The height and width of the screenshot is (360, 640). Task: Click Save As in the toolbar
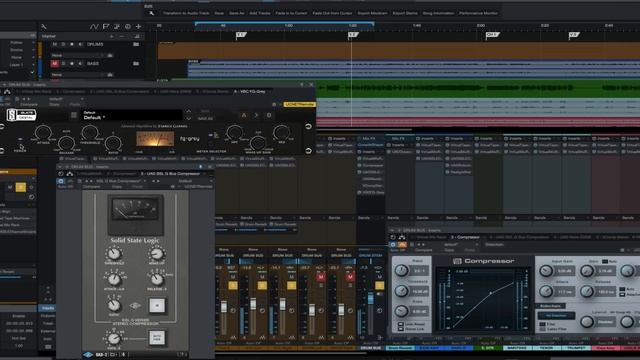pyautogui.click(x=236, y=13)
